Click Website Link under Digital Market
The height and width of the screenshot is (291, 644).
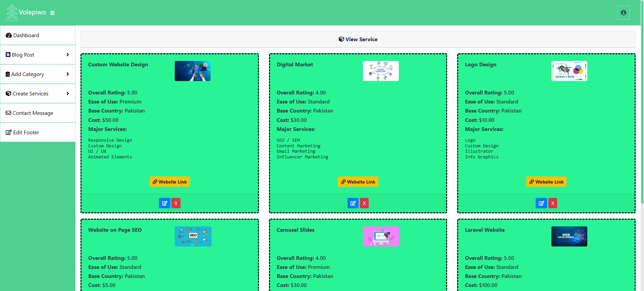coord(358,182)
